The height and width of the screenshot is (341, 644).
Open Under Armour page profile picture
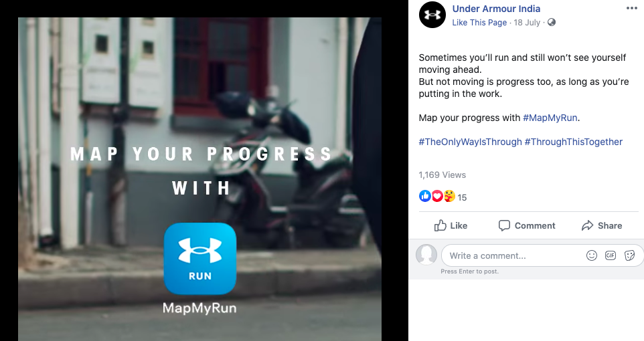point(432,15)
